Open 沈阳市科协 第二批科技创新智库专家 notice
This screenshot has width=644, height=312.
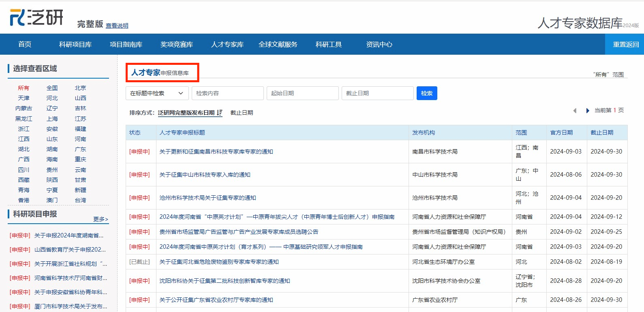click(225, 281)
